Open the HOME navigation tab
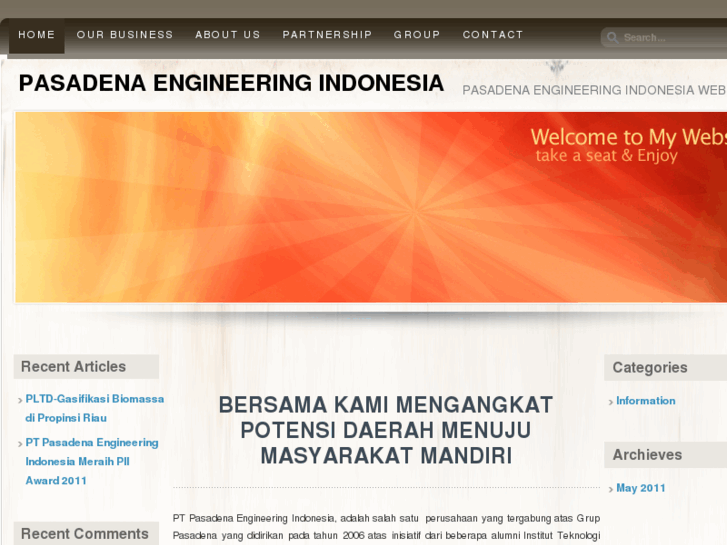727x545 pixels. tap(37, 35)
